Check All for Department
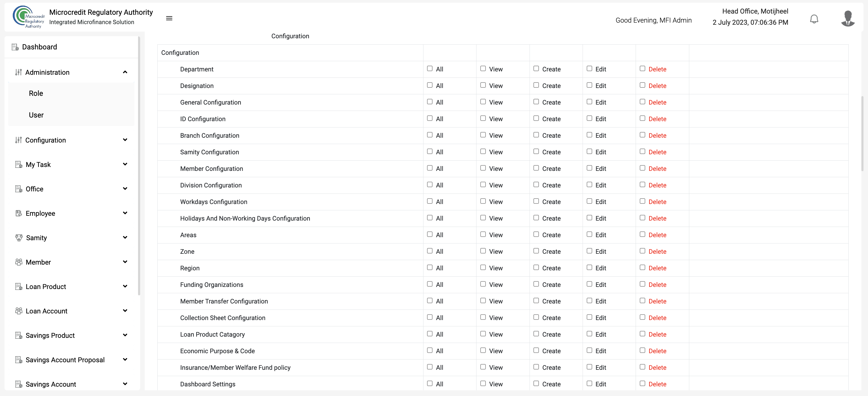The image size is (868, 396). pyautogui.click(x=429, y=69)
